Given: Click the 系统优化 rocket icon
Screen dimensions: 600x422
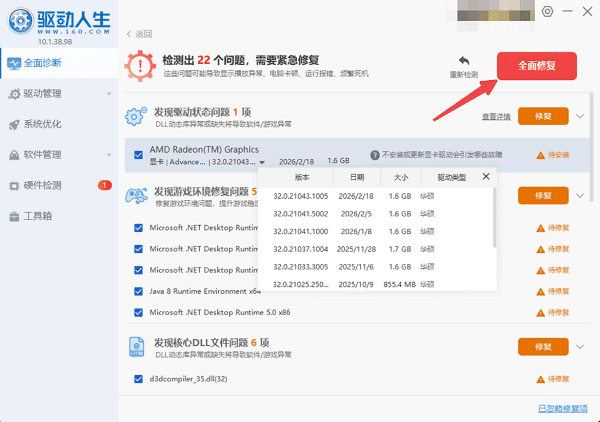Looking at the screenshot, I should (x=14, y=124).
